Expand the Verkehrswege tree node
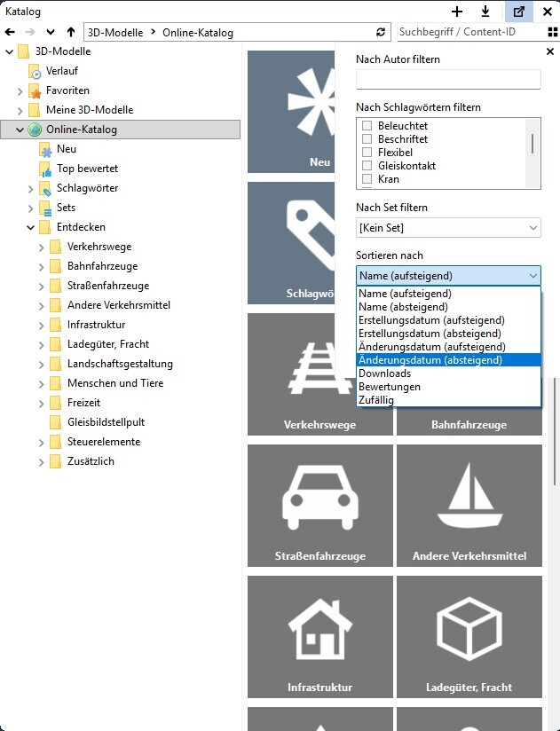 click(x=42, y=248)
